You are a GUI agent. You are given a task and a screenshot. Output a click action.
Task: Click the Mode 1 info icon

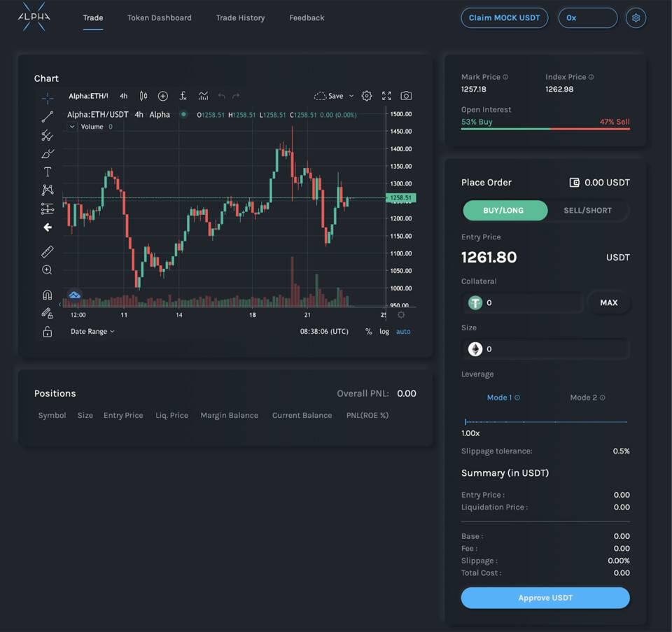[517, 398]
